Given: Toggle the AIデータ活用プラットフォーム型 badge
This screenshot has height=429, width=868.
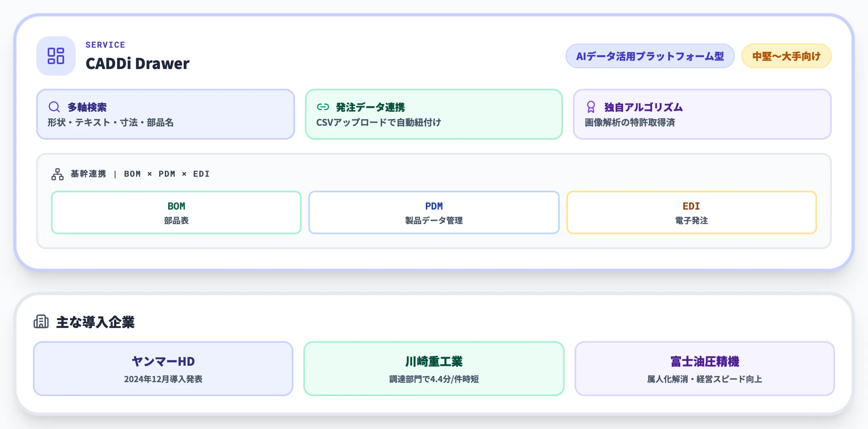Looking at the screenshot, I should click(650, 56).
